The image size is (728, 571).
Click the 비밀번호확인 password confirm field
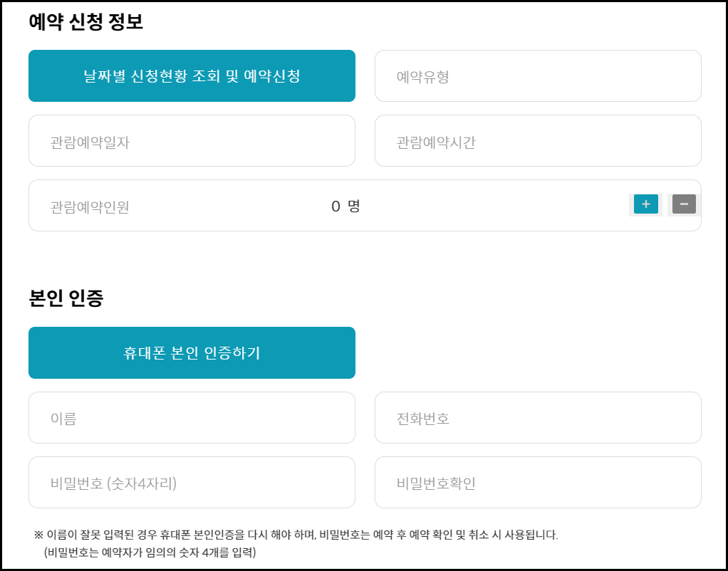pos(536,482)
